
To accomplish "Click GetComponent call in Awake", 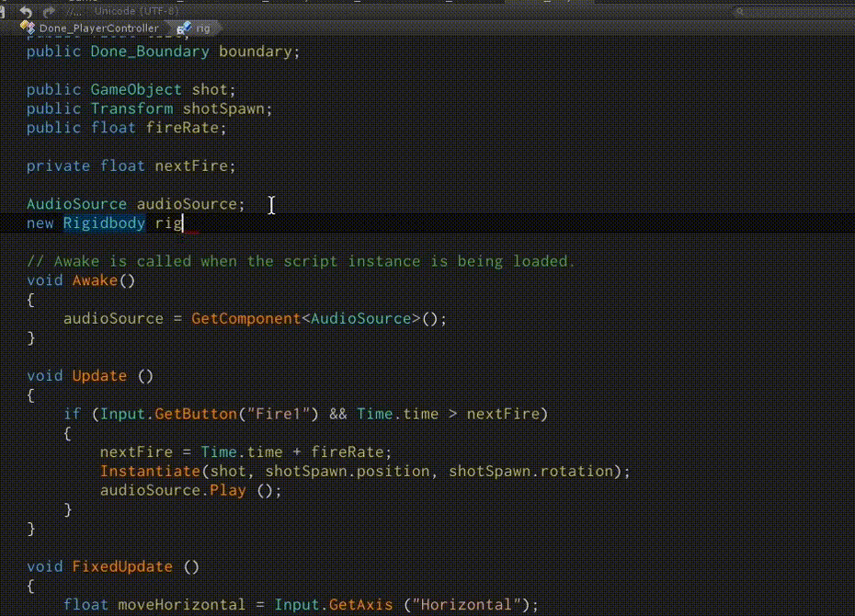I will (x=245, y=318).
